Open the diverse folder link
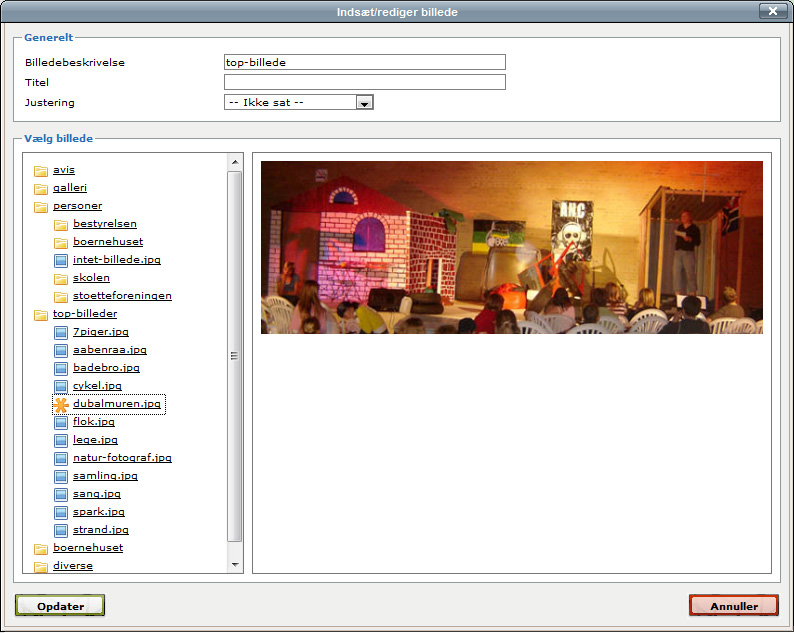 pos(73,566)
